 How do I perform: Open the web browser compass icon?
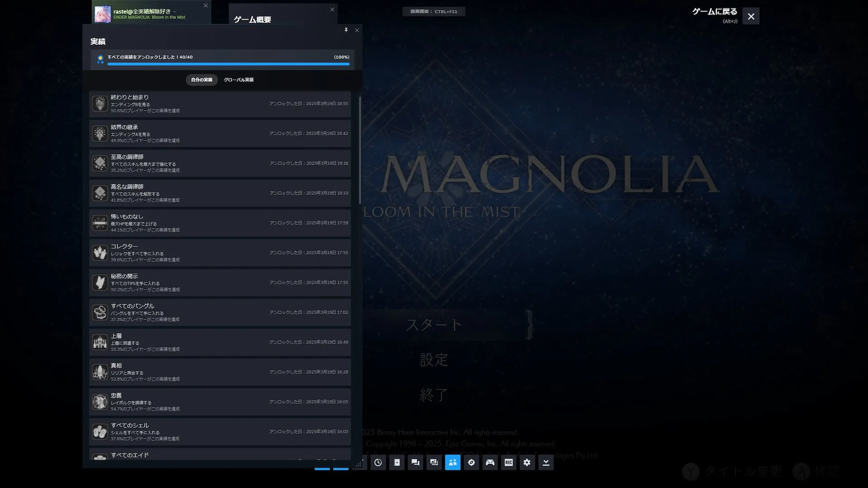coord(471,462)
